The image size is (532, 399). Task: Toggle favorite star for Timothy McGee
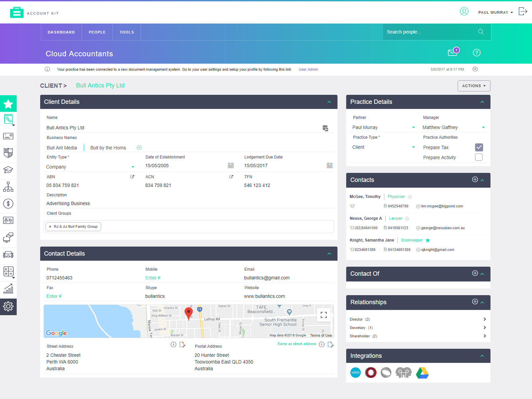(410, 197)
